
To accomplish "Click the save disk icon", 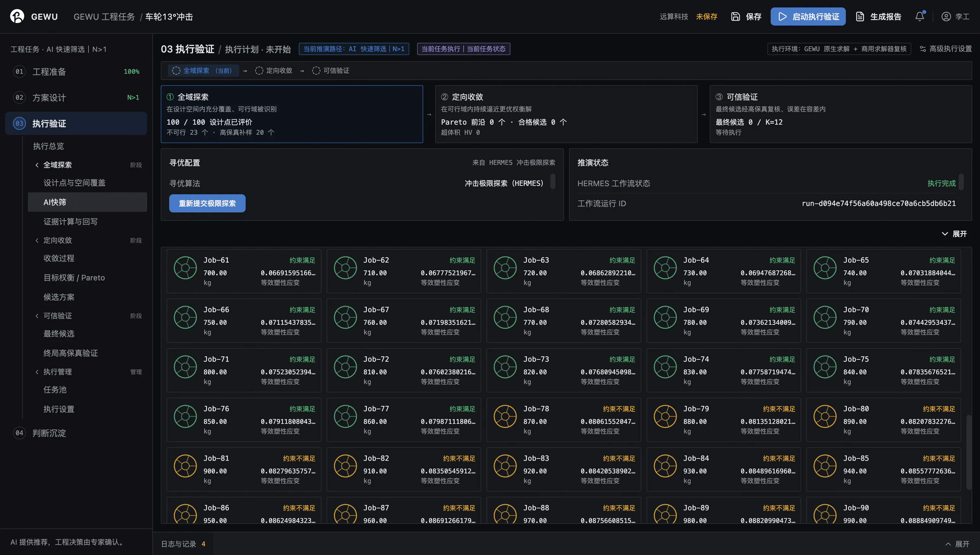I will coord(735,17).
